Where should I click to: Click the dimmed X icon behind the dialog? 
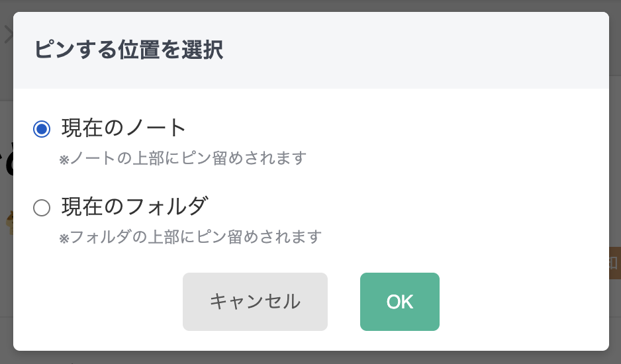[x=7, y=34]
